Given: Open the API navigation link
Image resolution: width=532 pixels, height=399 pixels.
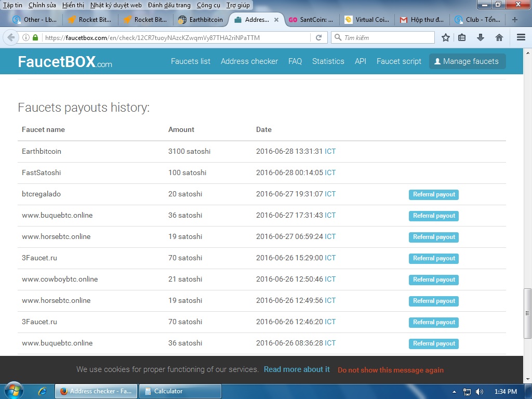Looking at the screenshot, I should (361, 61).
